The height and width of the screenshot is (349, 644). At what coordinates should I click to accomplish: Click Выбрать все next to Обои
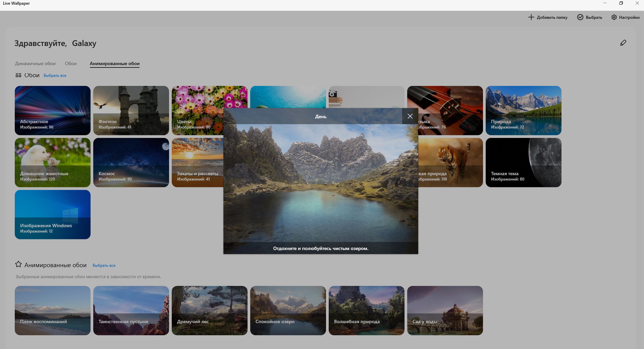pos(55,76)
